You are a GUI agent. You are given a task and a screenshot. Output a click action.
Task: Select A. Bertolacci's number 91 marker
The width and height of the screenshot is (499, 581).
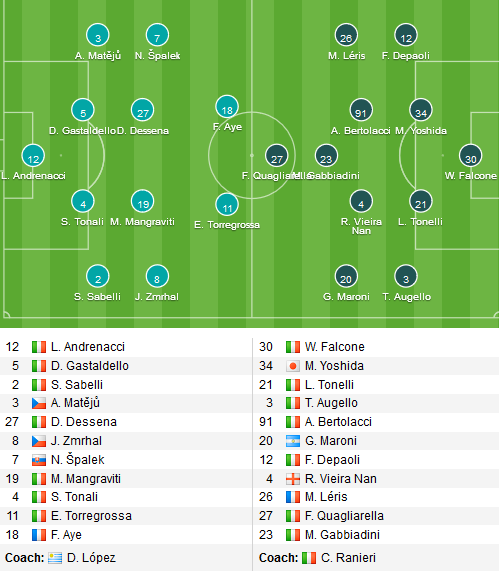point(361,110)
